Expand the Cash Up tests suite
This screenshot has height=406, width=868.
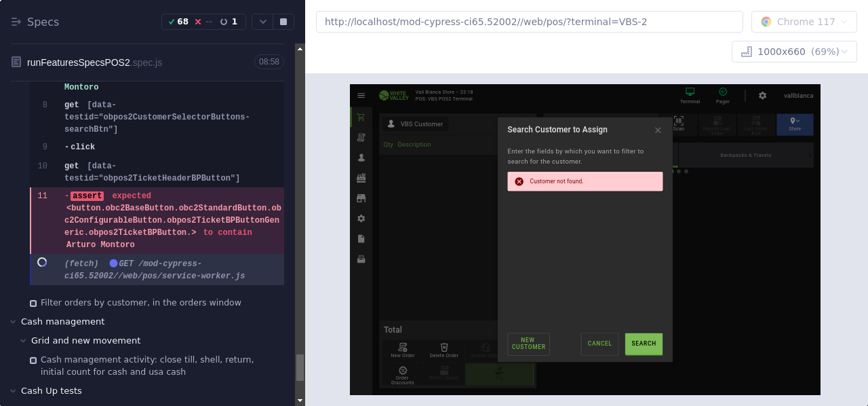14,391
